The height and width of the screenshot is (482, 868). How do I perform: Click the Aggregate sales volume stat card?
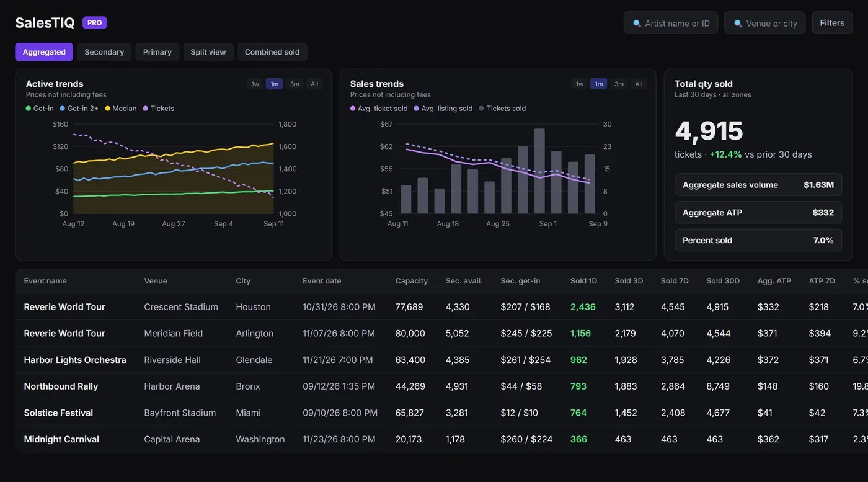point(758,185)
